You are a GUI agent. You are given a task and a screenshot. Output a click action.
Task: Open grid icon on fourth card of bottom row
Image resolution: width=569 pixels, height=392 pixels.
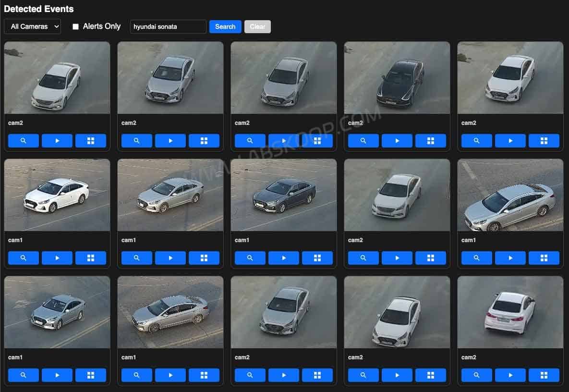[x=431, y=375]
